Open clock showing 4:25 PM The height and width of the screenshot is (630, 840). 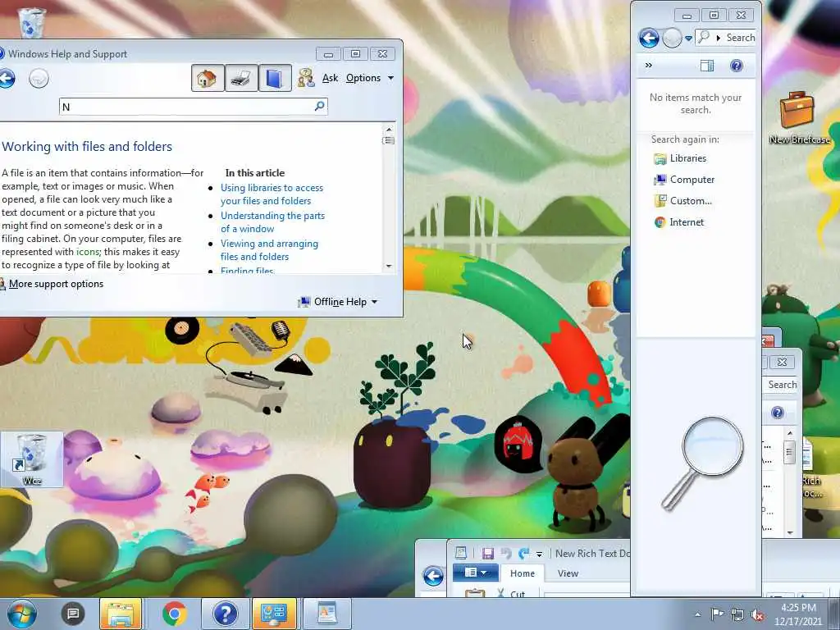pos(798,614)
